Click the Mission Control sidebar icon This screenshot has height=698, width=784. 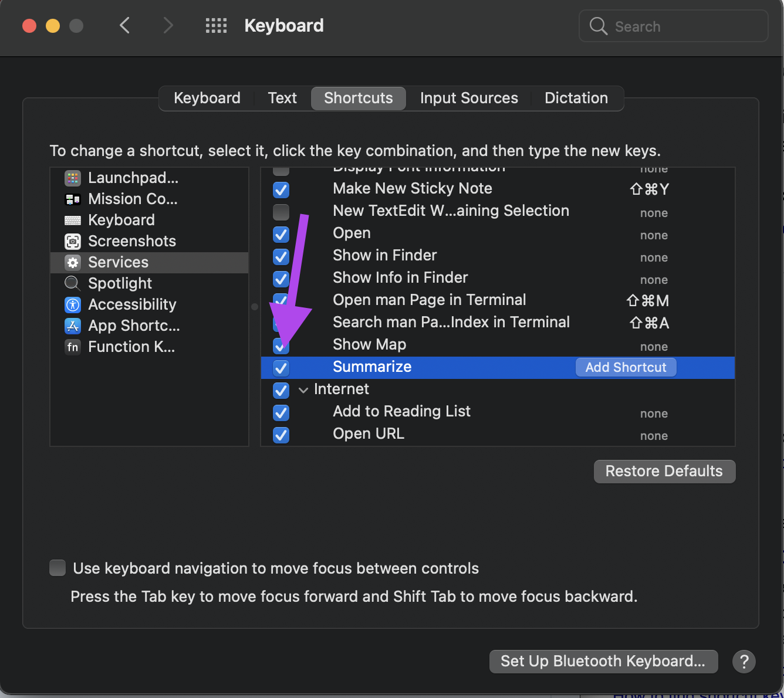(x=73, y=199)
